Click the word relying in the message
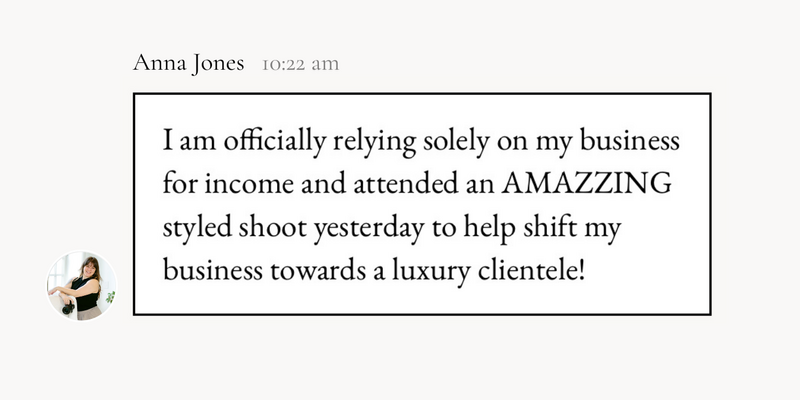Screen dimensions: 800x400 [x=374, y=142]
